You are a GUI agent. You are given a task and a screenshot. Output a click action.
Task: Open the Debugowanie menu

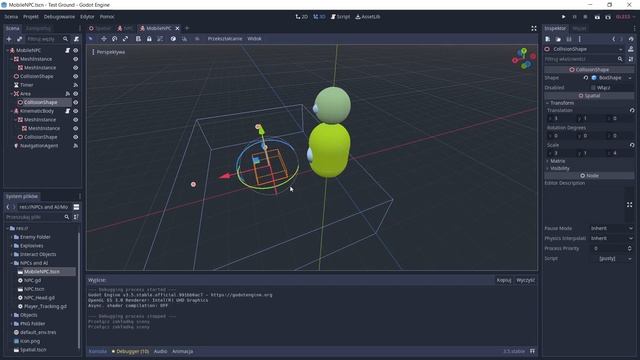pos(59,17)
